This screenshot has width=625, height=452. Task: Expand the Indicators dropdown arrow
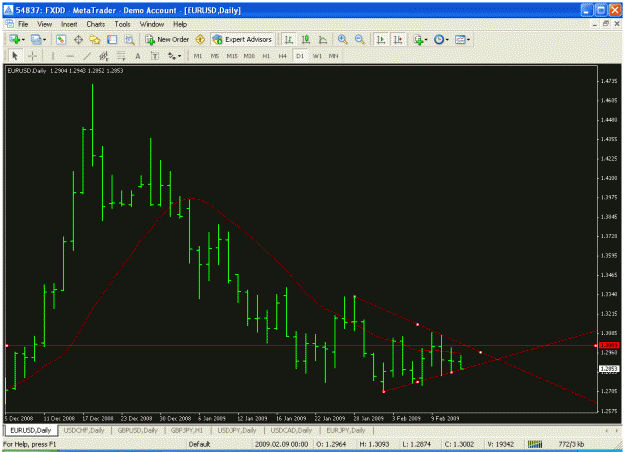click(426, 39)
